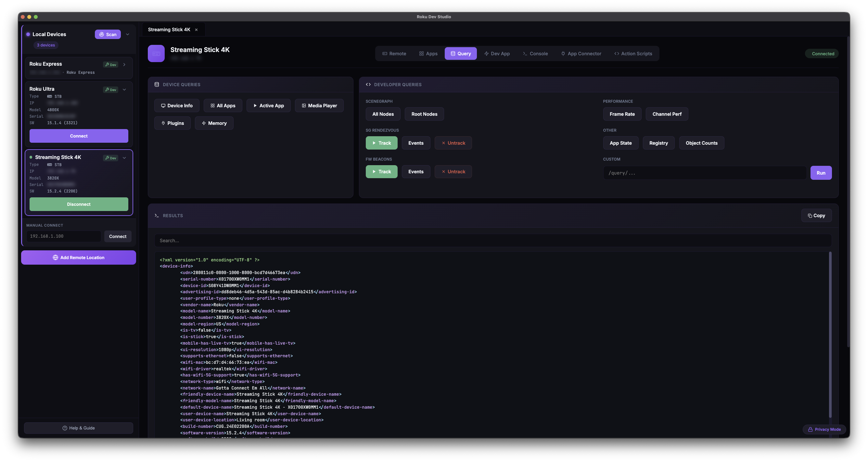Run the Active App query
This screenshot has height=462, width=868.
(269, 106)
